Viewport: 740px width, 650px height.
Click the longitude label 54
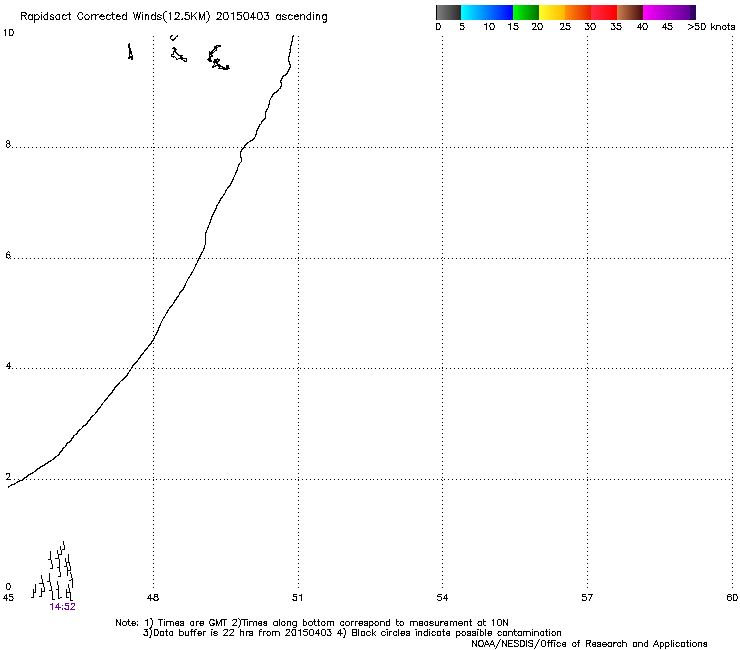(442, 598)
